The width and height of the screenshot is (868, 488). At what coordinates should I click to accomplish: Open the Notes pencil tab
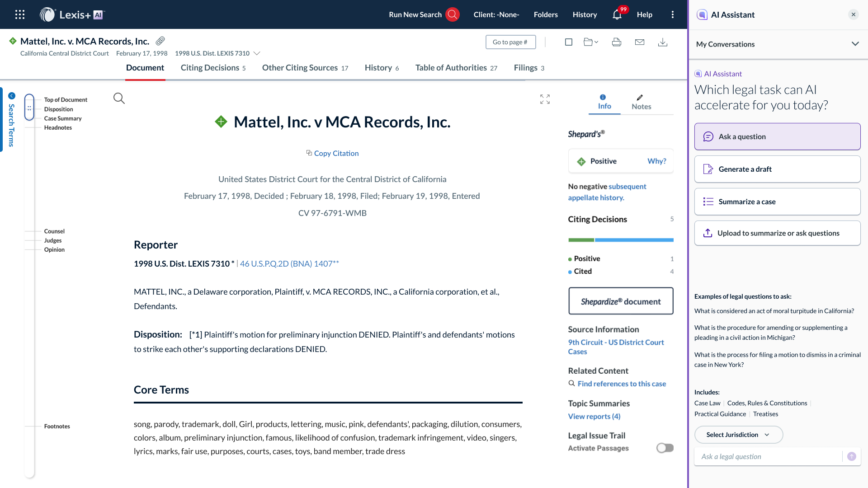[x=641, y=103]
